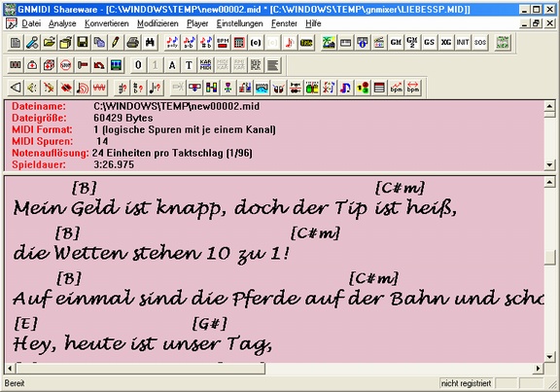Click info panel scroll up arrow
The image size is (560, 392).
[x=549, y=106]
